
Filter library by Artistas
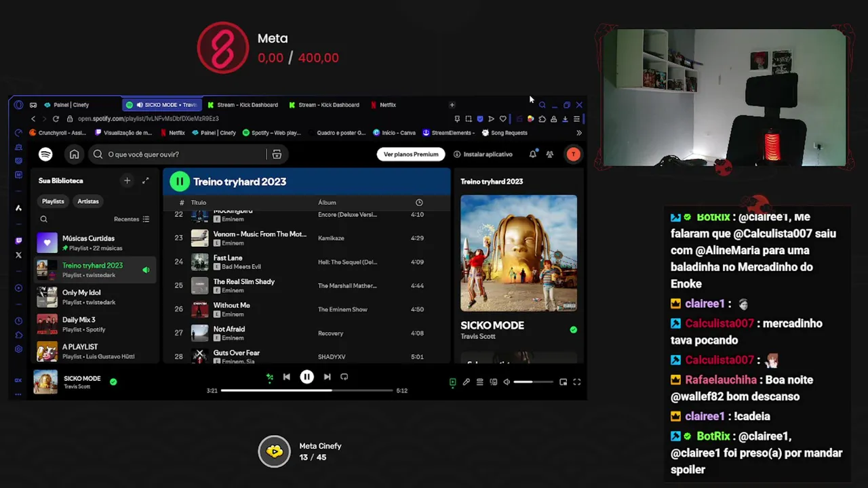(x=88, y=201)
